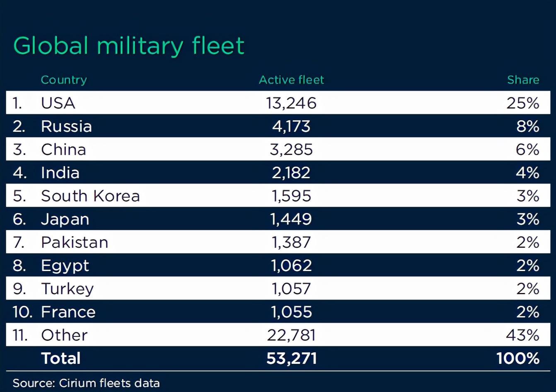Screen dimensions: 556x392
Task: Click the Other share value 43%
Action: pos(522,335)
